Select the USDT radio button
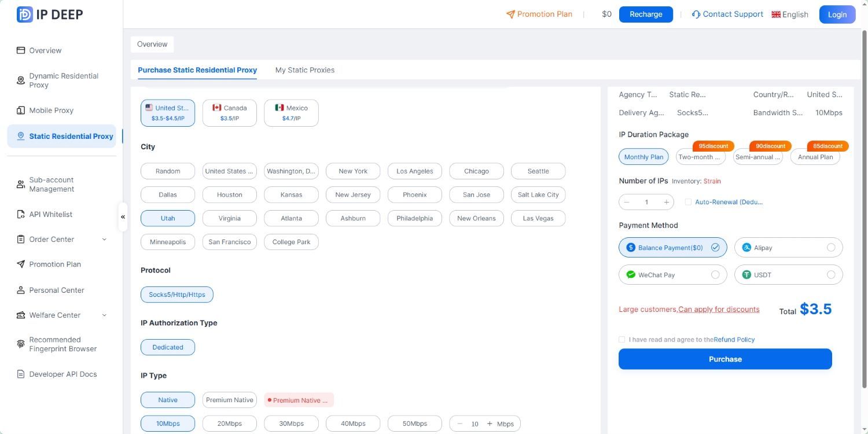Viewport: 868px width, 434px height. (x=831, y=275)
